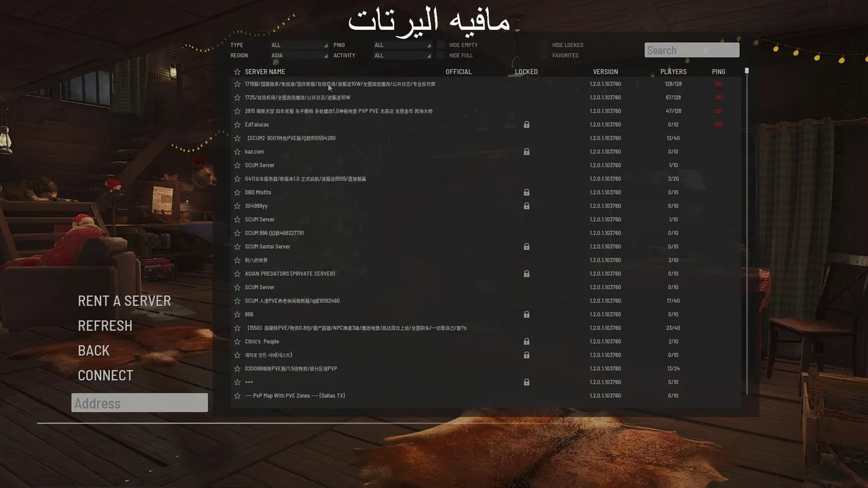Click the padlock on 304999yy row
This screenshot has height=488, width=868.
click(x=526, y=206)
